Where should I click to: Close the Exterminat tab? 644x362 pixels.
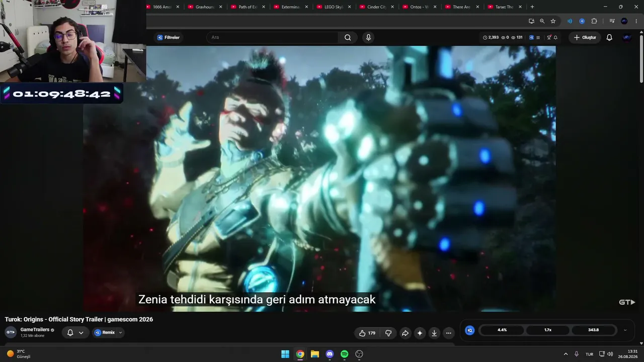coord(306,7)
